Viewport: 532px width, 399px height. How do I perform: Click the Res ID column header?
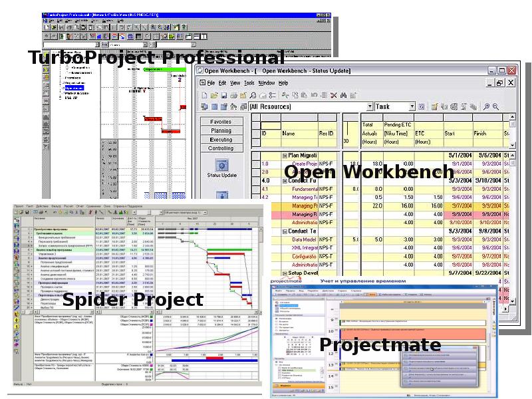327,134
